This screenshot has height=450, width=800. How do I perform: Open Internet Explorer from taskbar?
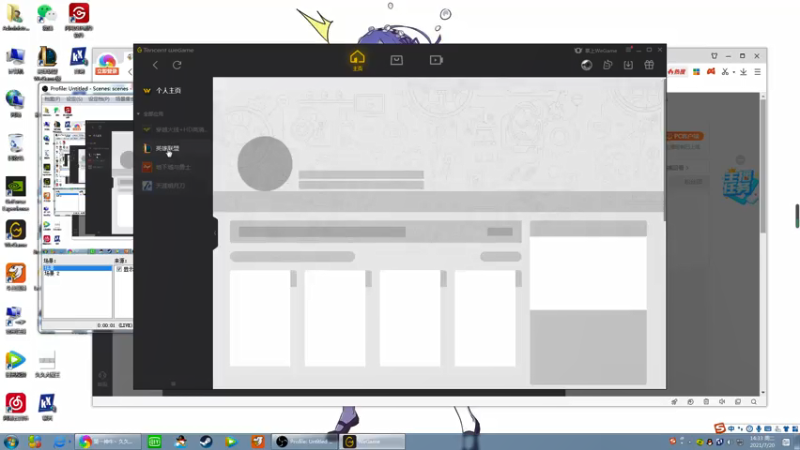59,441
